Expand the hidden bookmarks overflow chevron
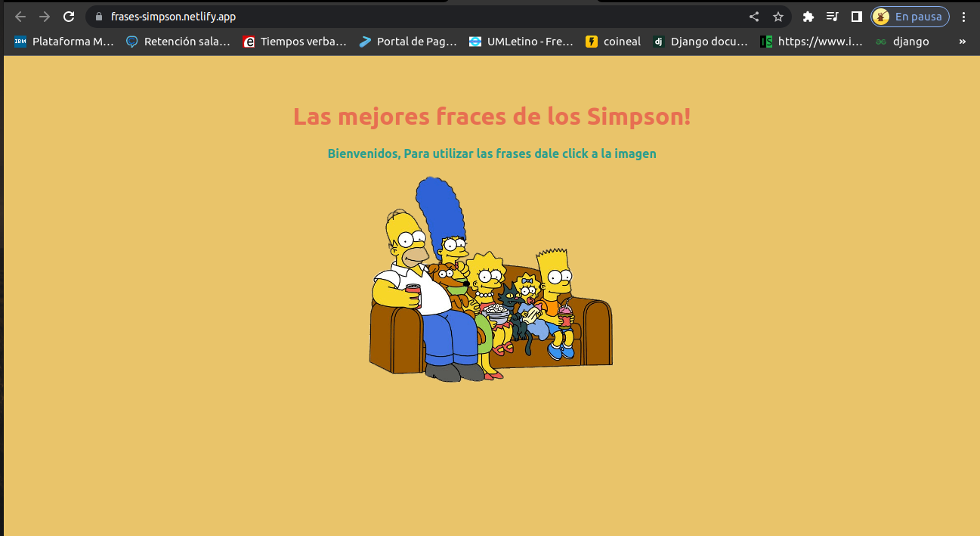 pyautogui.click(x=962, y=42)
